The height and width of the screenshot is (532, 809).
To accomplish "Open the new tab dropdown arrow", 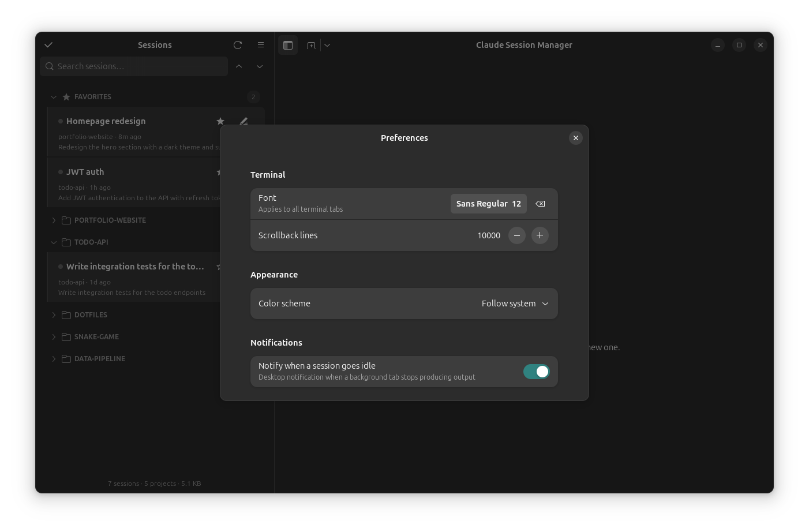I will 327,45.
